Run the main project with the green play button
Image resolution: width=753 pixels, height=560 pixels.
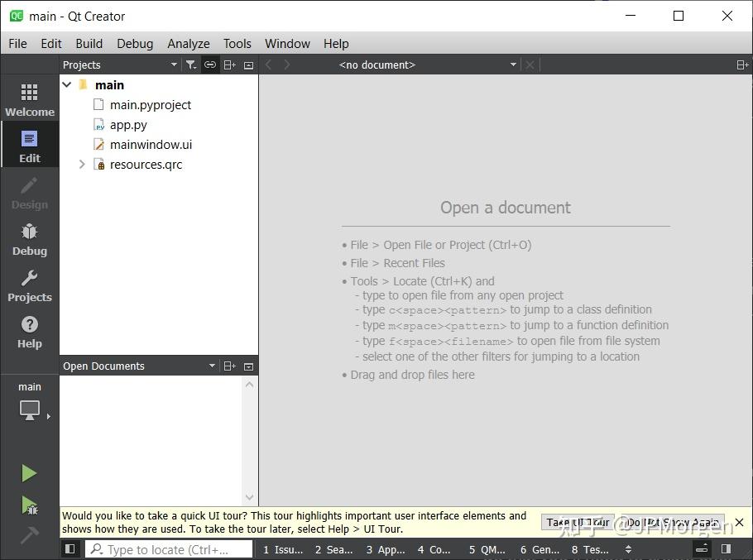[30, 472]
